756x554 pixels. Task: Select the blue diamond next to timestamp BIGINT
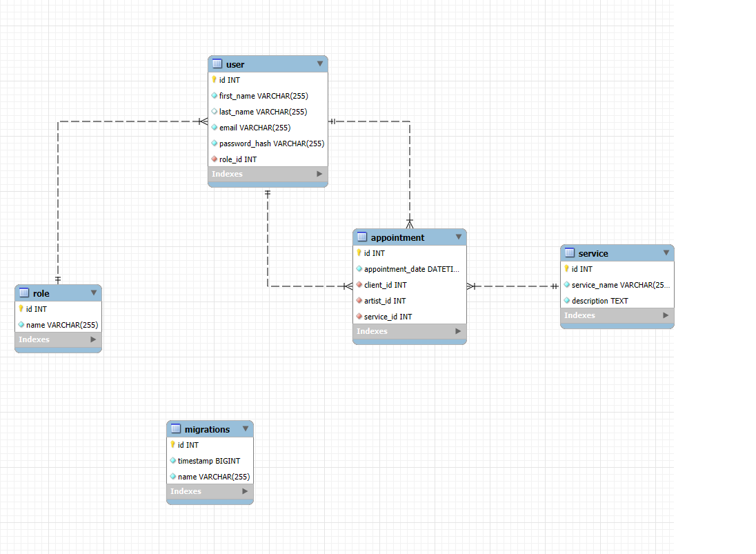[x=172, y=461]
